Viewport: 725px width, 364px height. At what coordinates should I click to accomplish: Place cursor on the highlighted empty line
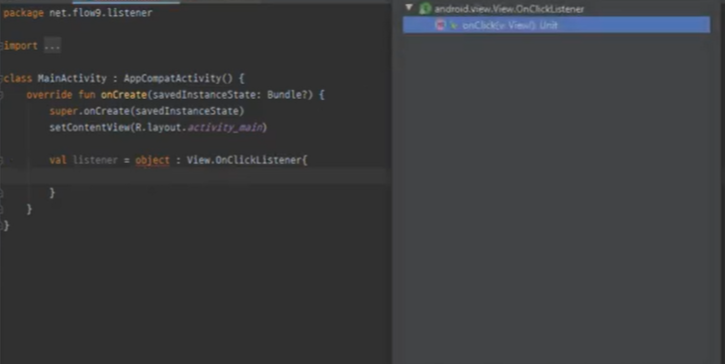coord(194,176)
